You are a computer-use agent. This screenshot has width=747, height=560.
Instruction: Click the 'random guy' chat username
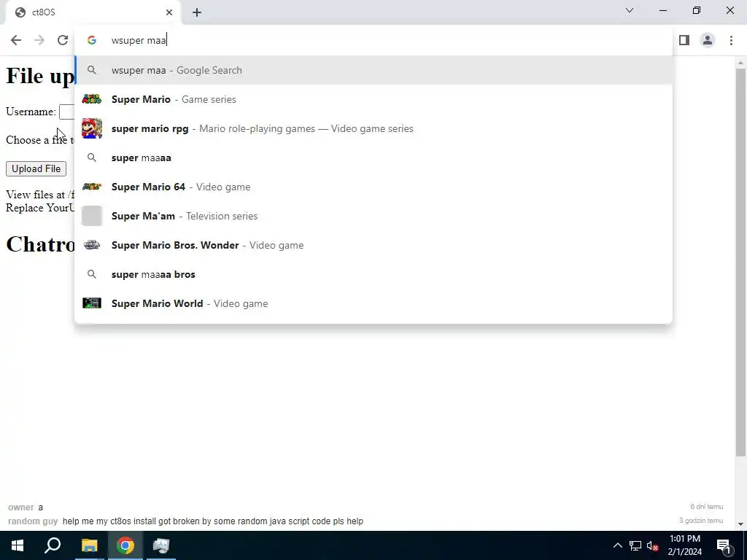pos(33,521)
